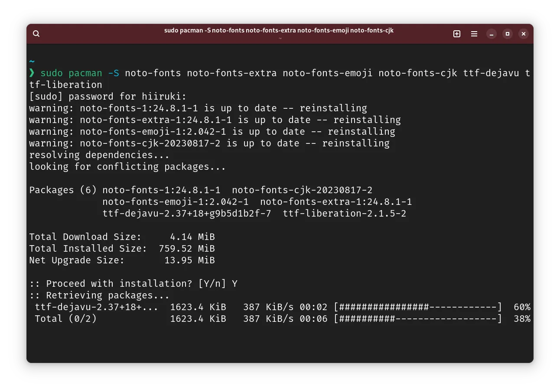Click the '759.52 MiB' installed size value
This screenshot has height=392, width=560.
pos(187,248)
